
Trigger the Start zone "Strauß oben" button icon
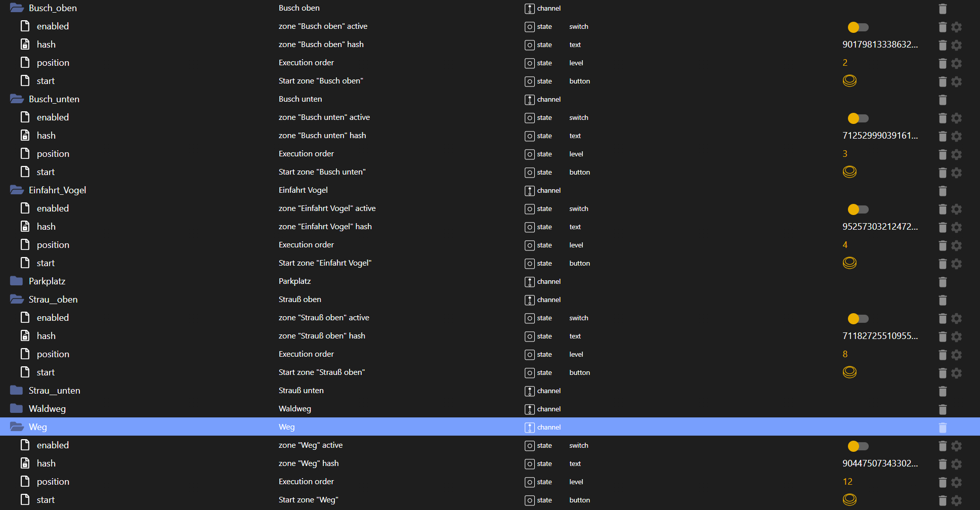point(849,372)
